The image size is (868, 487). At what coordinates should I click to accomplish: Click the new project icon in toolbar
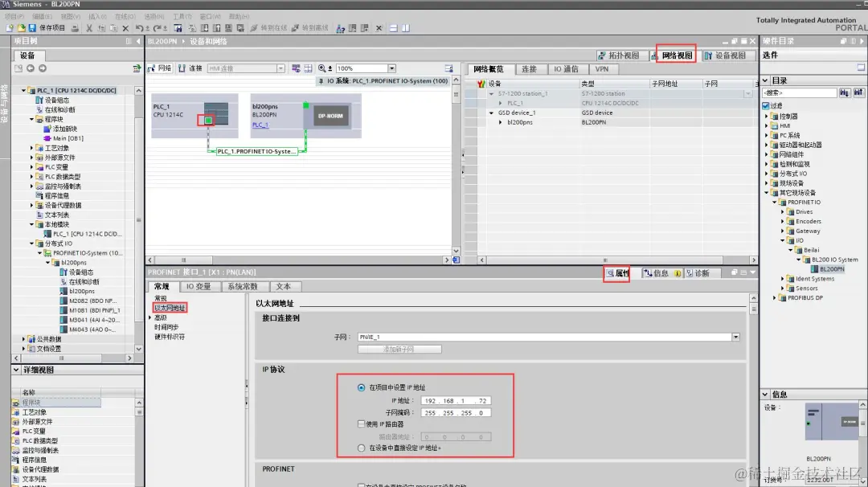10,27
